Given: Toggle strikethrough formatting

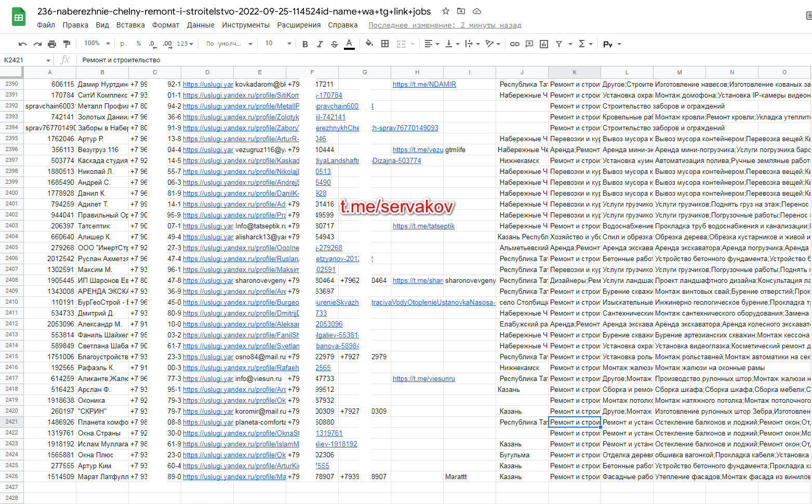Looking at the screenshot, I should tap(334, 44).
